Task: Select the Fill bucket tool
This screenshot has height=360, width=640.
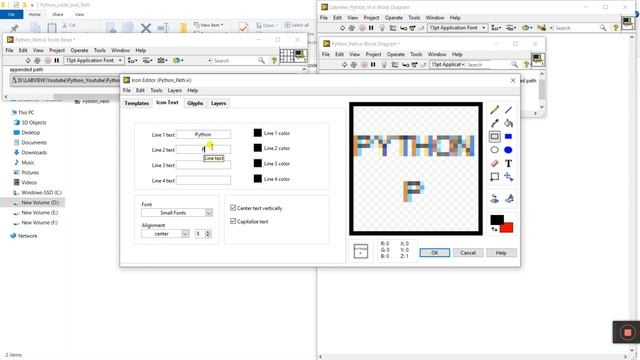Action: [508, 123]
